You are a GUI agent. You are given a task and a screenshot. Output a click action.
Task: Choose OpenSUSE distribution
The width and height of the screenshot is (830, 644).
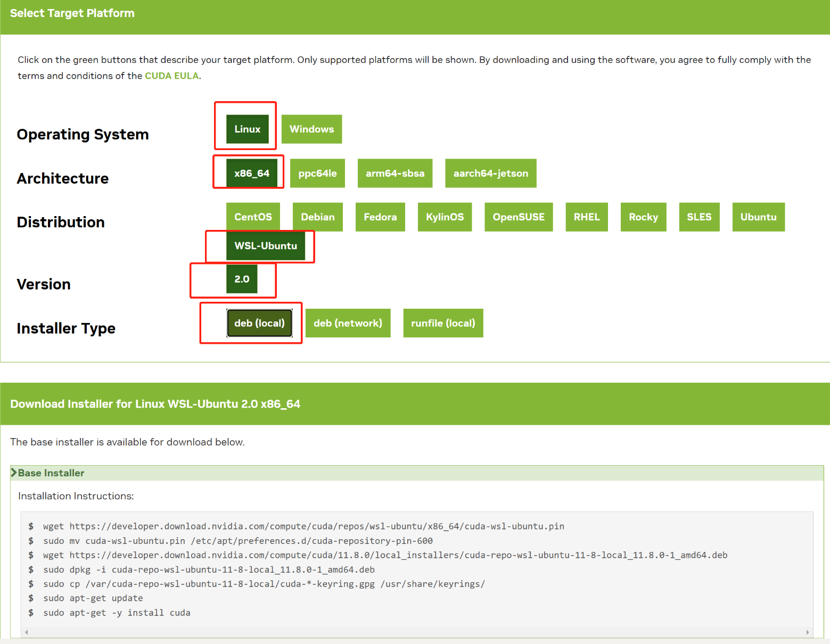tap(519, 217)
